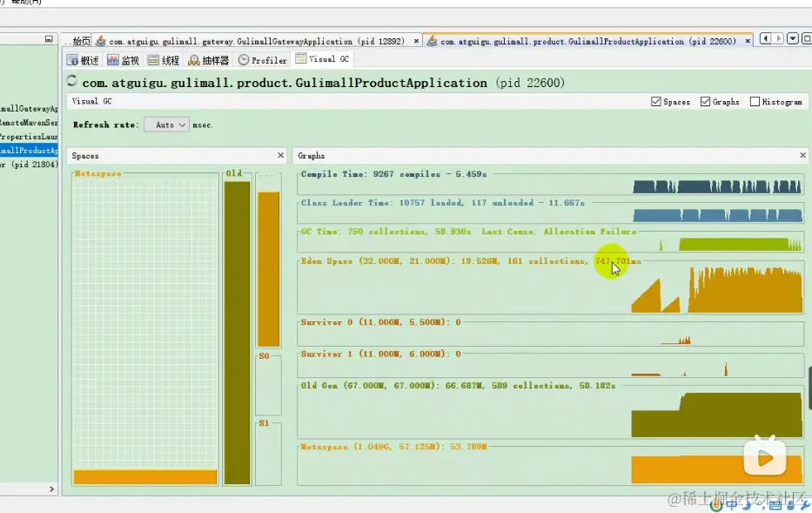Close the GulimallProductApplication tab

pyautogui.click(x=748, y=41)
